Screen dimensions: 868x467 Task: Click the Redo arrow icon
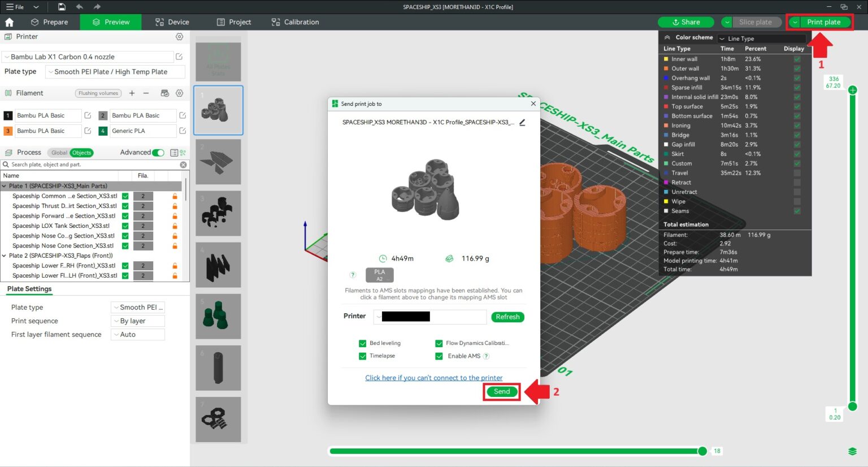coord(96,7)
